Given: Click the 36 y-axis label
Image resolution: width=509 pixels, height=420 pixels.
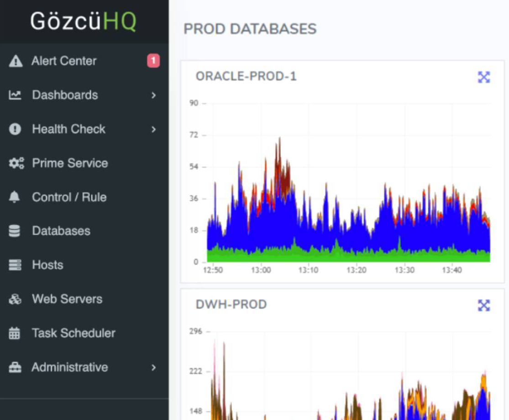Looking at the screenshot, I should coord(194,198).
